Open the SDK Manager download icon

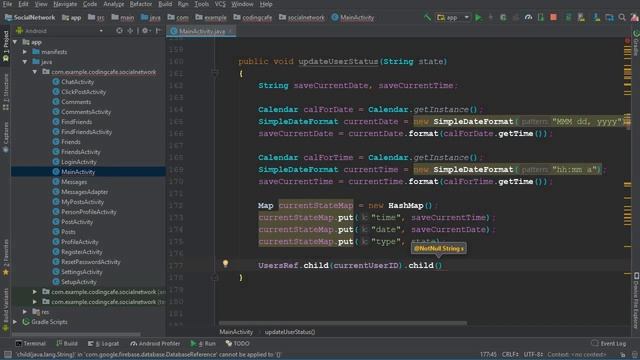pos(596,18)
